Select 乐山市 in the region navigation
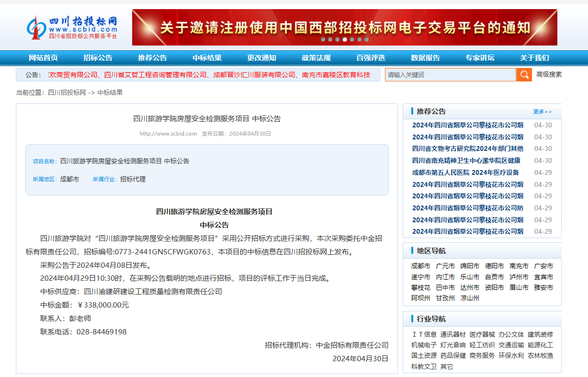The height and width of the screenshot is (377, 588). tap(470, 277)
